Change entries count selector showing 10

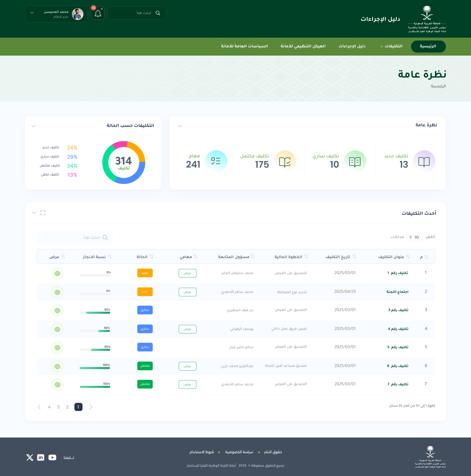pyautogui.click(x=414, y=237)
